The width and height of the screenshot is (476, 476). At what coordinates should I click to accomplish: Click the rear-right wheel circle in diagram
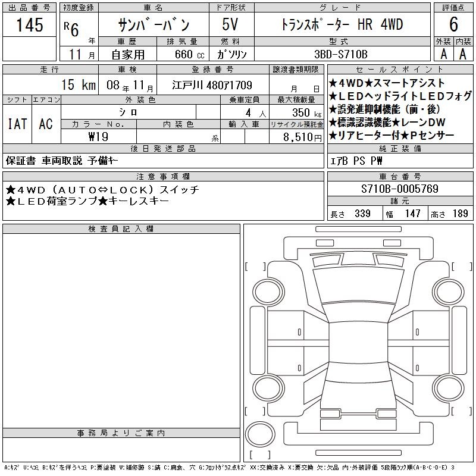[448, 389]
